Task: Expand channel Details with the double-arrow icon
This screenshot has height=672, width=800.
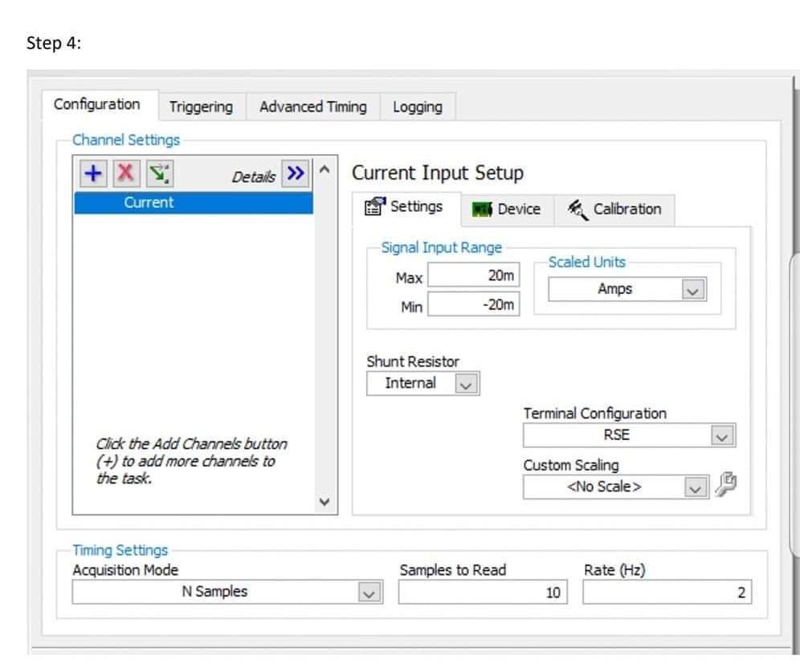Action: [x=296, y=173]
